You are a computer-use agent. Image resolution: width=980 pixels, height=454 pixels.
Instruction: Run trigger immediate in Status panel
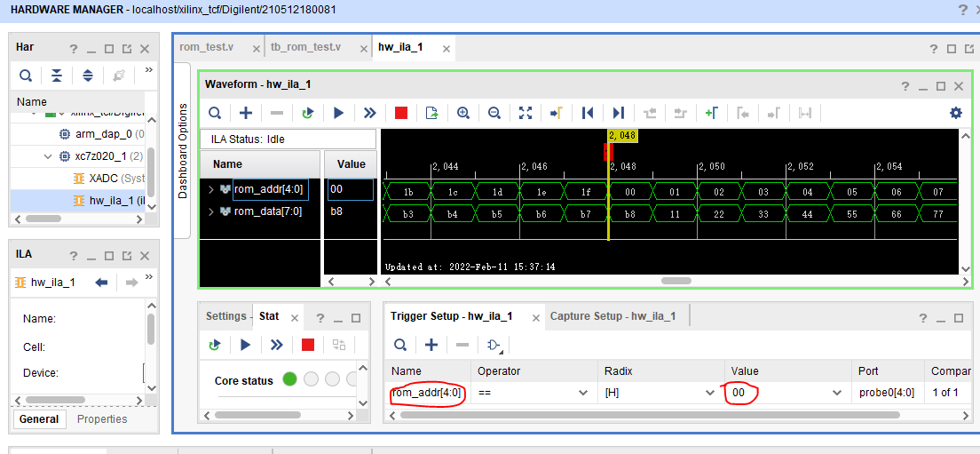(x=277, y=345)
